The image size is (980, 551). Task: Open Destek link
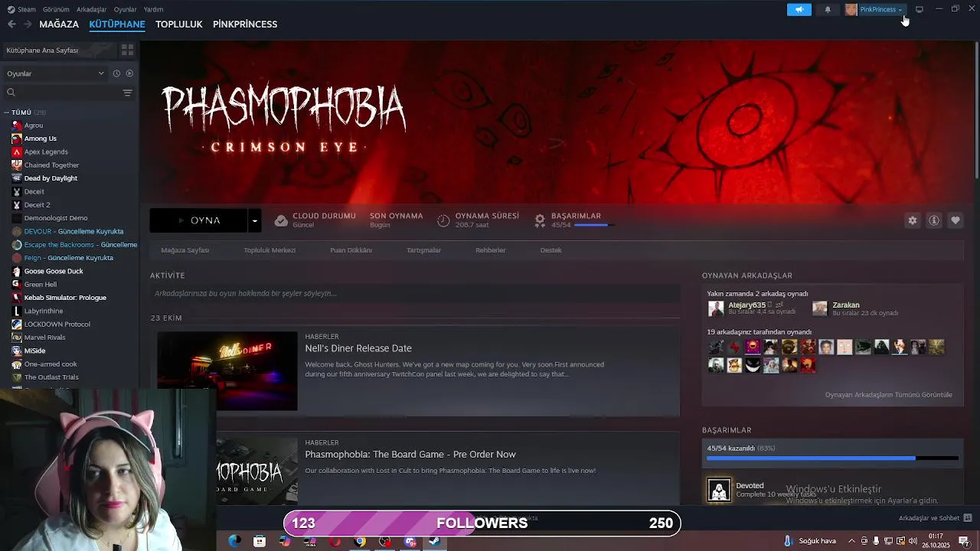coord(550,250)
